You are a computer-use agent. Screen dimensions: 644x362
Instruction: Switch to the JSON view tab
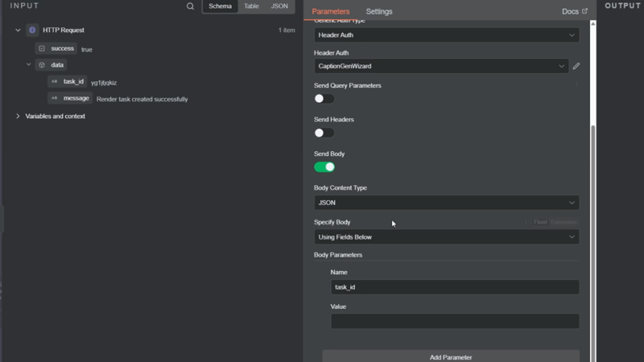click(279, 6)
